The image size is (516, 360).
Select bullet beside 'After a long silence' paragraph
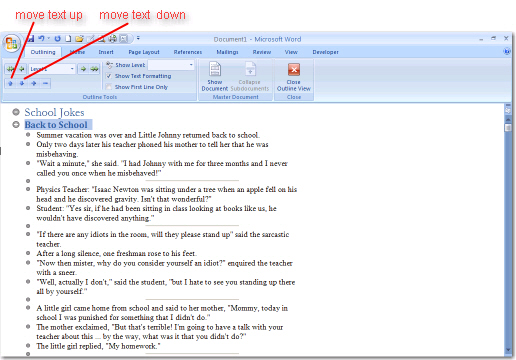(x=28, y=253)
